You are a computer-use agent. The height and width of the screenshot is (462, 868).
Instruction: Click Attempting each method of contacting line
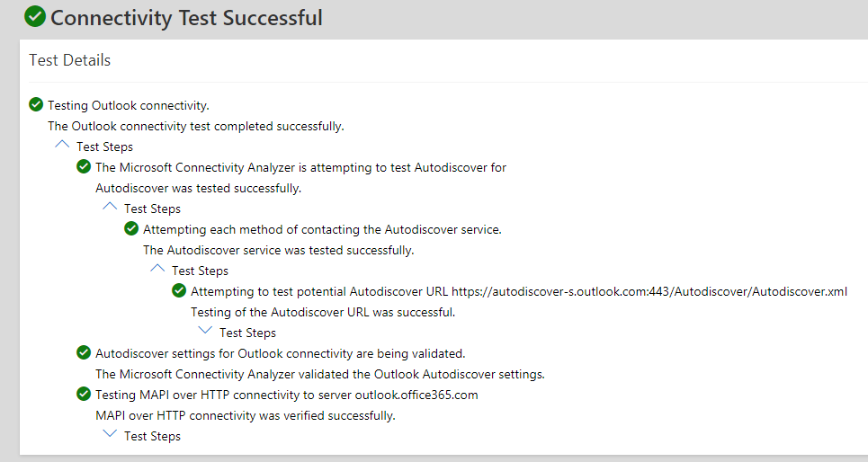click(x=322, y=229)
